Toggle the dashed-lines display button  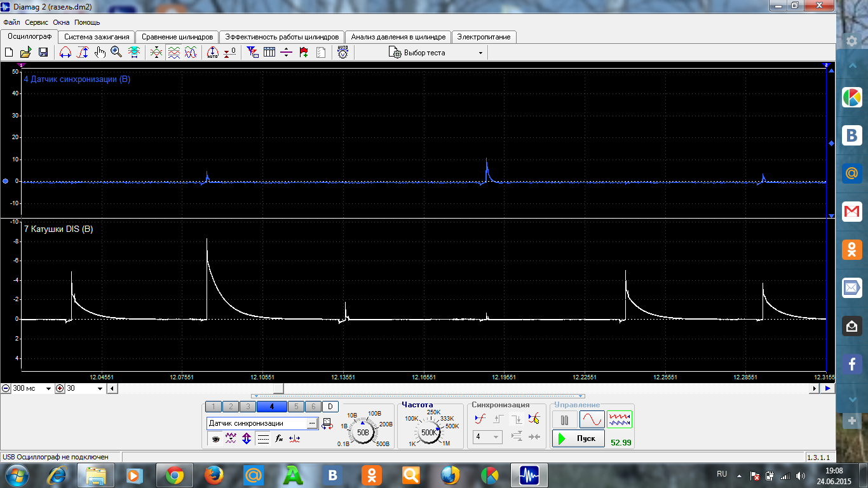[263, 438]
